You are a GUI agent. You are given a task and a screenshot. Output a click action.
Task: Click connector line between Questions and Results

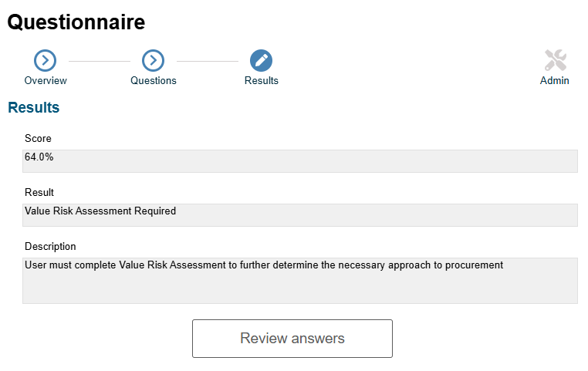click(x=208, y=61)
